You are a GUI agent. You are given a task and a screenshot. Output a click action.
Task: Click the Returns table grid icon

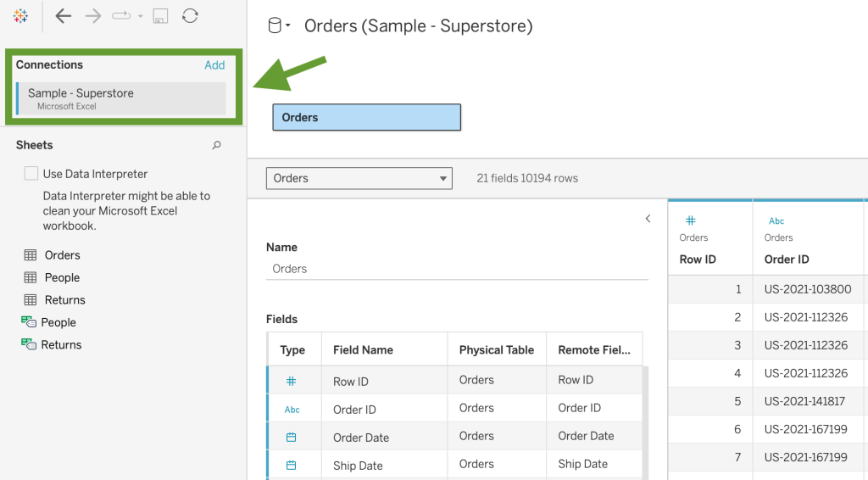pyautogui.click(x=31, y=299)
